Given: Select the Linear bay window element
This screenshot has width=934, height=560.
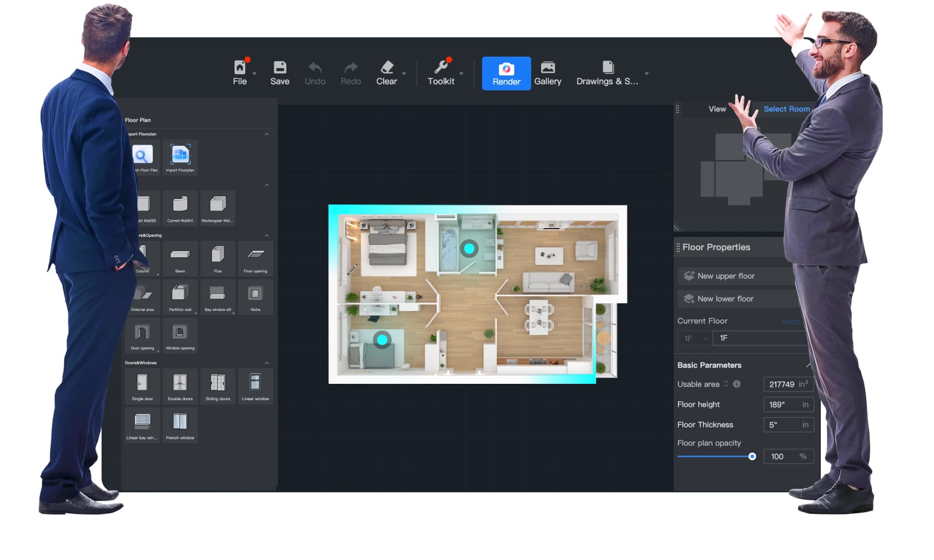Looking at the screenshot, I should click(142, 425).
